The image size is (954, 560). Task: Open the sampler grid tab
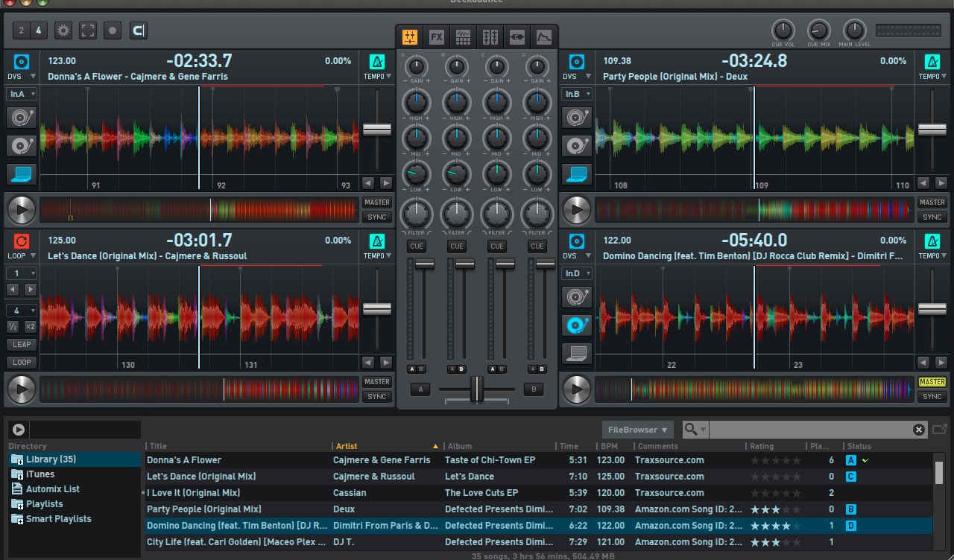[x=463, y=36]
